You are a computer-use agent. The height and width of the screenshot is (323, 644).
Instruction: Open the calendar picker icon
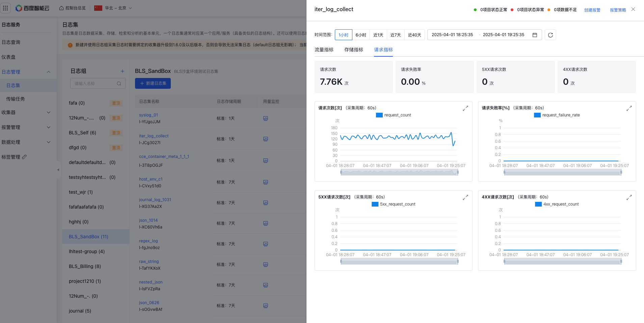(535, 35)
